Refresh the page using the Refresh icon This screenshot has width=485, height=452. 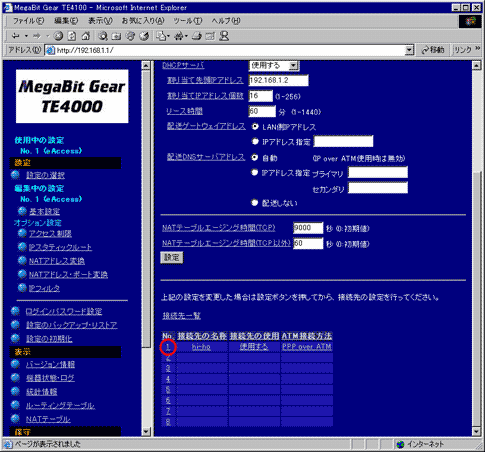[72, 36]
